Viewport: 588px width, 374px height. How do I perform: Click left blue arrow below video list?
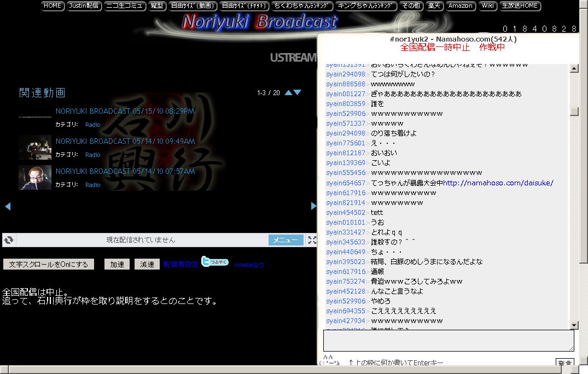[8, 206]
